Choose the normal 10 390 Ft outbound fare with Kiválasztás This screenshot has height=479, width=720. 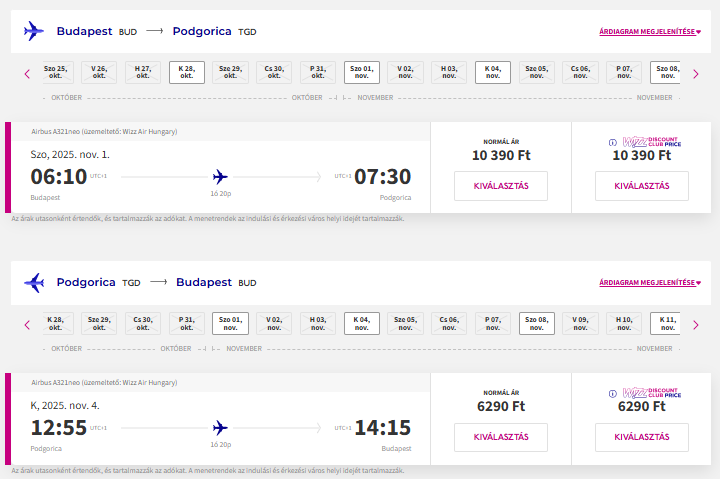500,186
